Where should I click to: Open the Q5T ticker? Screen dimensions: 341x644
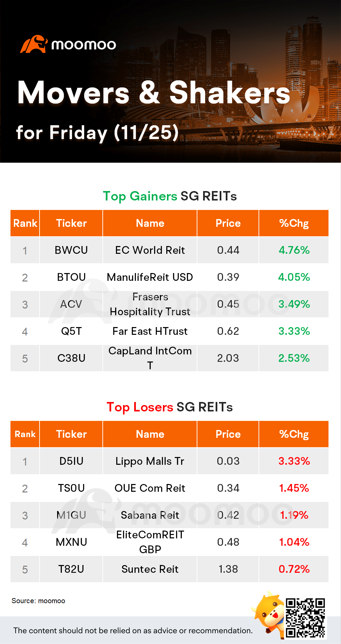point(71,331)
